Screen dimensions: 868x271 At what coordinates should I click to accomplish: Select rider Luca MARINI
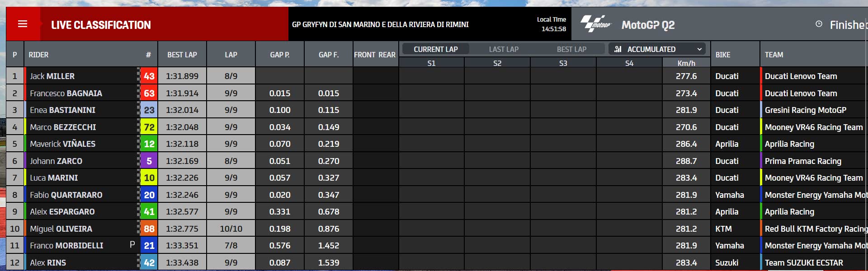pos(54,178)
